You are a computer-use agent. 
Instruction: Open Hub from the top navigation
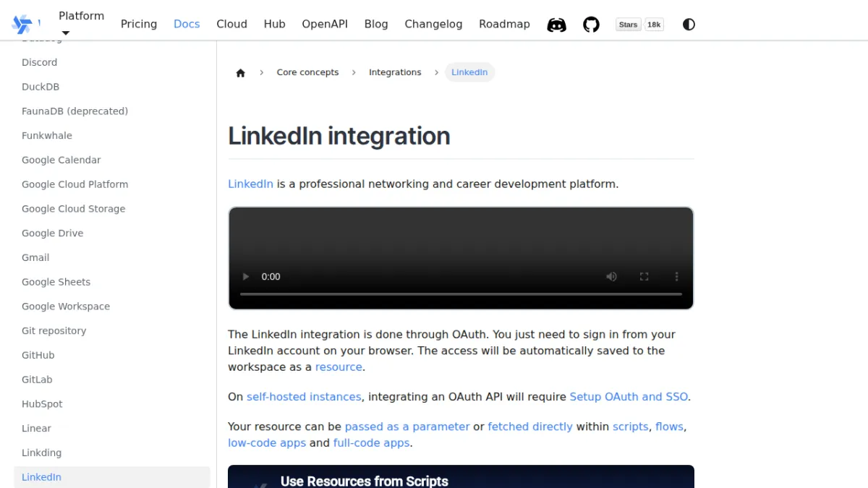274,24
